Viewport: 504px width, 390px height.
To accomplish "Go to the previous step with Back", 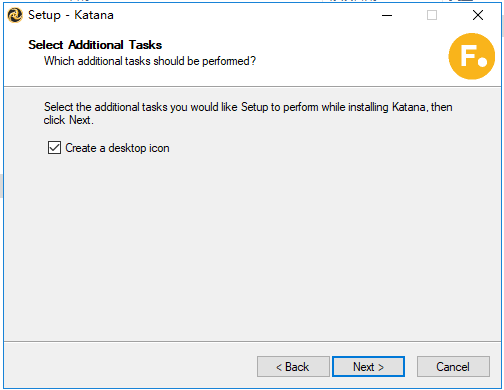I will 293,367.
